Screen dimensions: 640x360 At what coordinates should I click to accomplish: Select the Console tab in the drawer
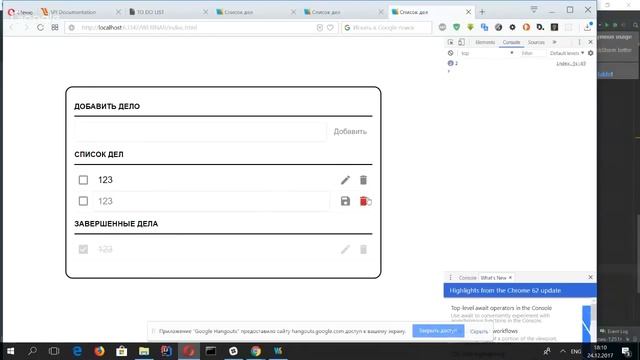tap(467, 278)
